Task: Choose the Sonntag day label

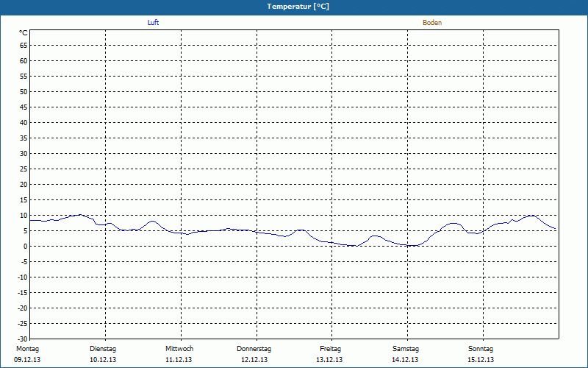Action: point(481,348)
